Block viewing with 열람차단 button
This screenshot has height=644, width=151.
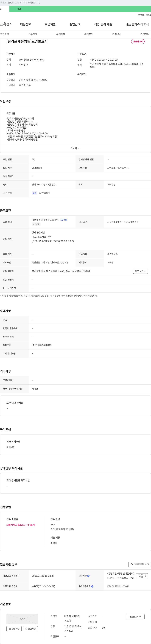pyautogui.click(x=30, y=629)
